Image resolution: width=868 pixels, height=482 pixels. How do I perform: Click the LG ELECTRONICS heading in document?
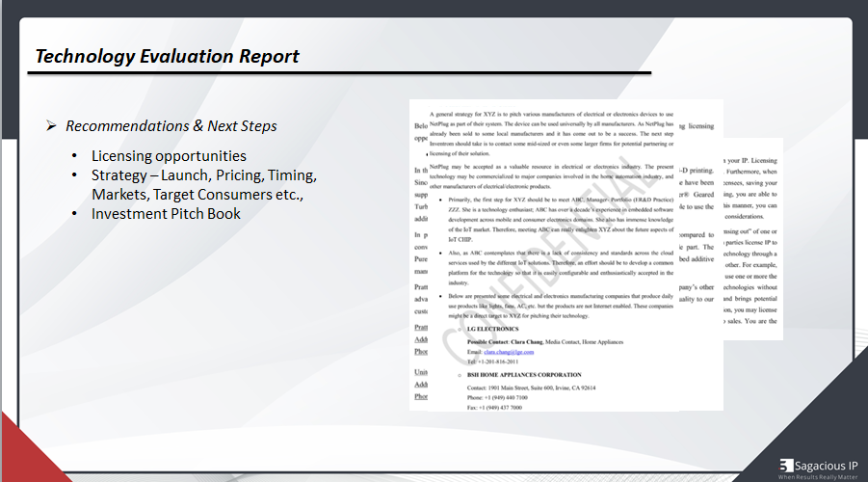[x=492, y=329]
